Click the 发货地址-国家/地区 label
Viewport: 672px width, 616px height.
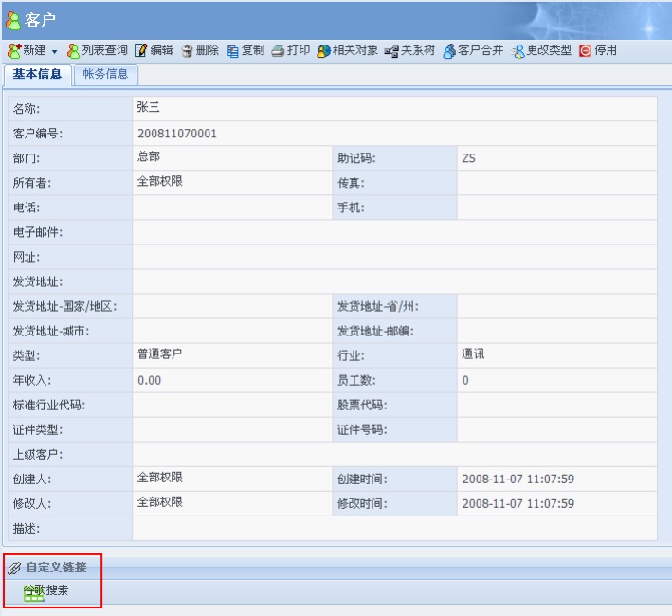(x=64, y=307)
